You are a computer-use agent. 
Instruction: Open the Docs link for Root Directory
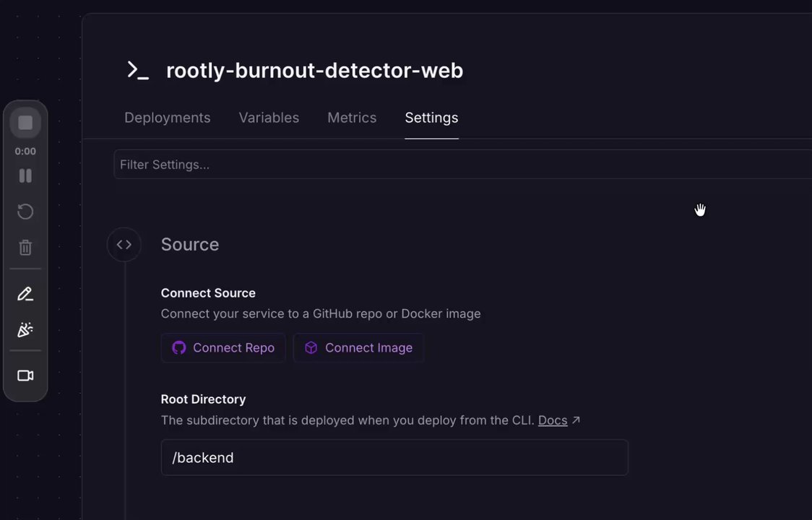coord(553,420)
